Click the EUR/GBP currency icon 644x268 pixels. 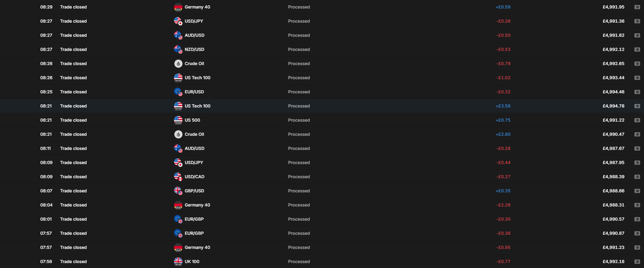(x=178, y=219)
